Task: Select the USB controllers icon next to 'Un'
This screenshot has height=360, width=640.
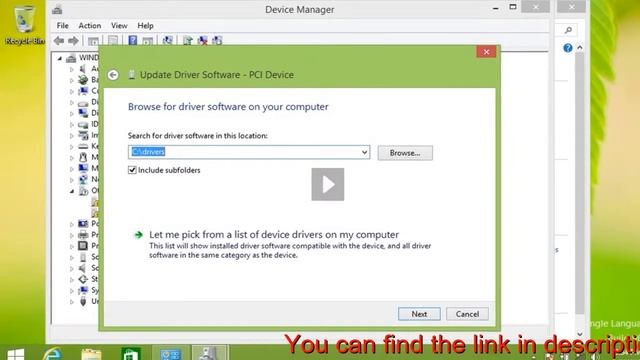Action: pos(83,301)
